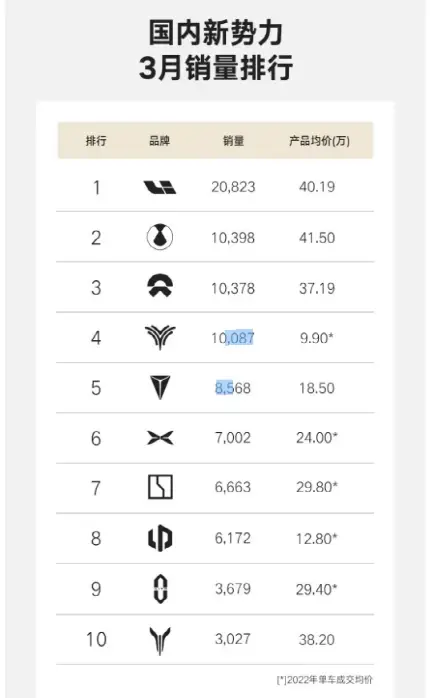The image size is (430, 698).
Task: Click the average price 41.50
Action: 317,238
